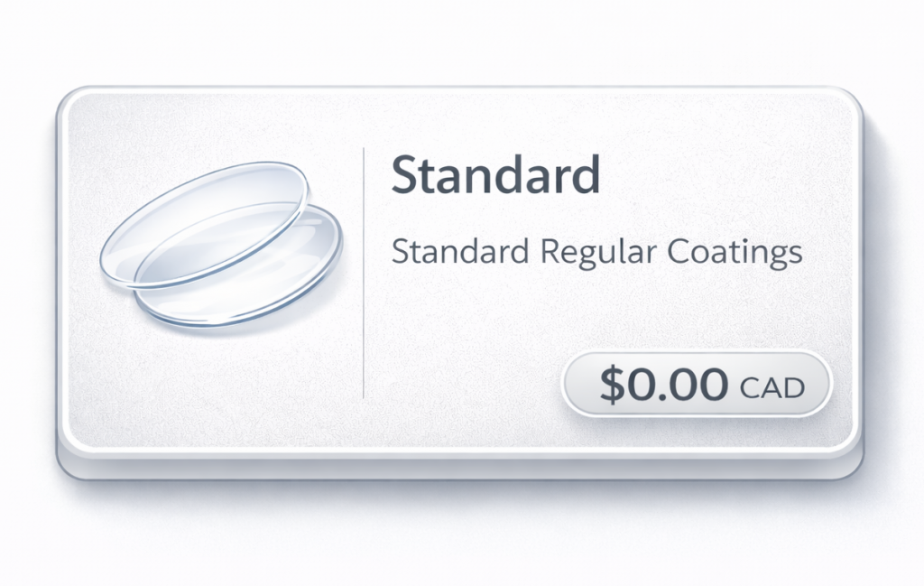
Task: Click the $0.00 amount
Action: [664, 386]
